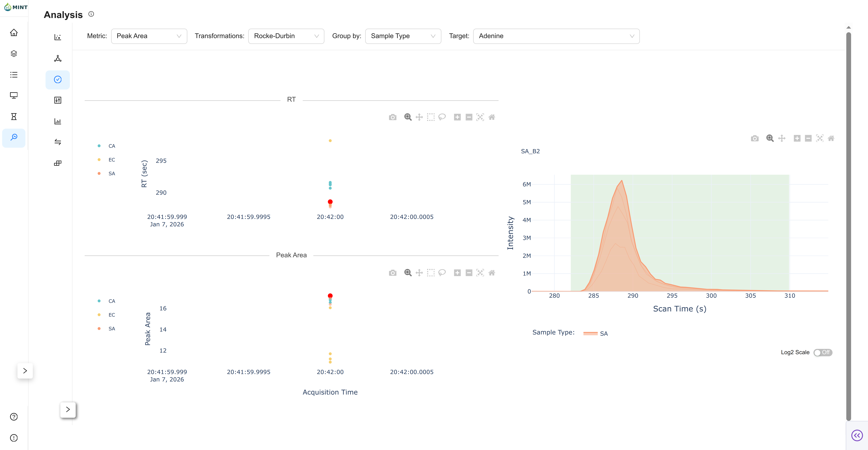868x450 pixels.
Task: Toggle SA legend entry in Peak Area plot
Action: [x=112, y=329]
